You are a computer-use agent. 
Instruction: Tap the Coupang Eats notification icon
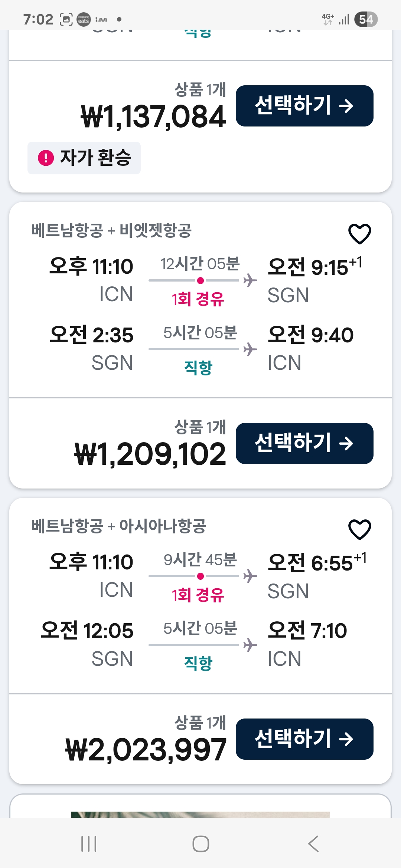point(84,19)
